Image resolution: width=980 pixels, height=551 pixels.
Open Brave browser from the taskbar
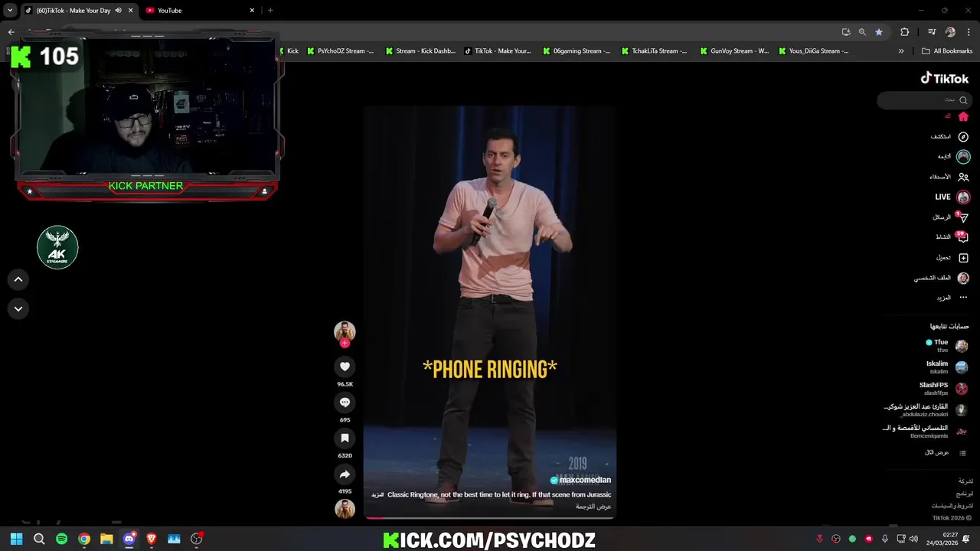coord(151,539)
